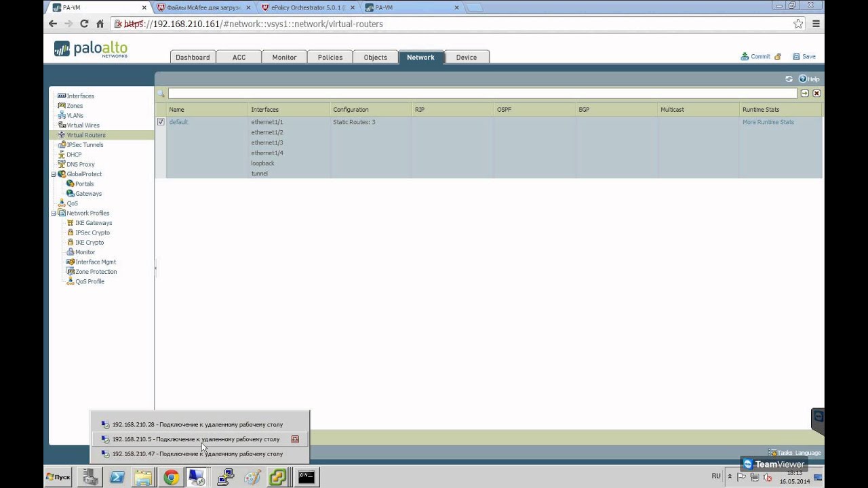The image size is (868, 488).
Task: Bookmark page with the star icon
Action: (798, 24)
